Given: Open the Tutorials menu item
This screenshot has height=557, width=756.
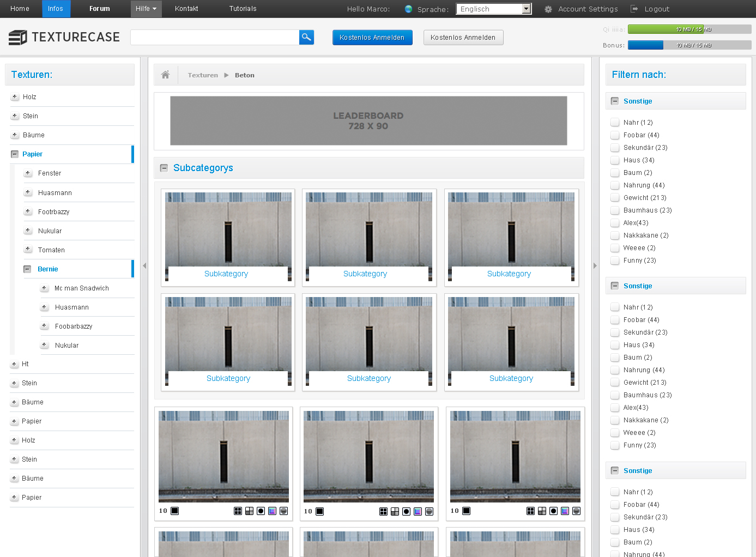Looking at the screenshot, I should point(243,9).
